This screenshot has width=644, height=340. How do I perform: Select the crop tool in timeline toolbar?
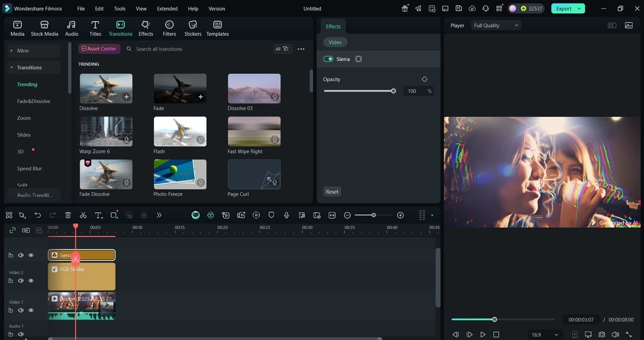pyautogui.click(x=114, y=215)
